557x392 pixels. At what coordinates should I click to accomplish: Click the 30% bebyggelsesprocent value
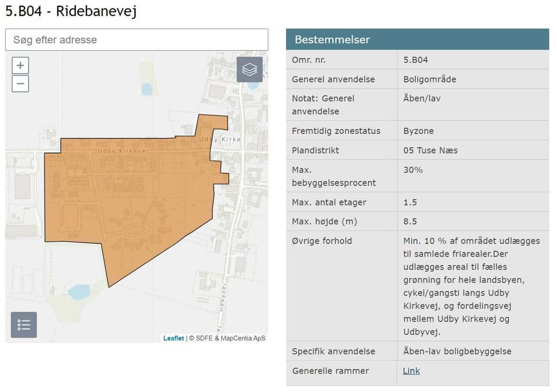(413, 170)
